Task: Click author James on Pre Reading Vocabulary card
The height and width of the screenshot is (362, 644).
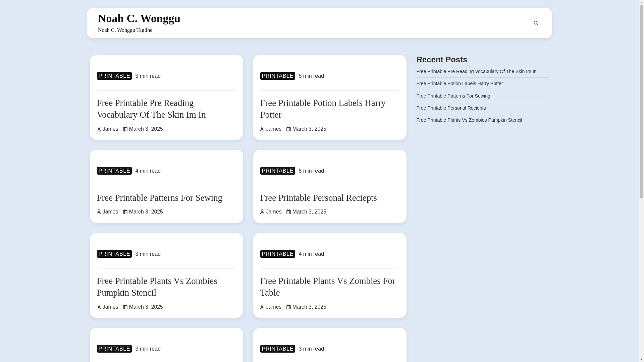Action: (x=110, y=129)
